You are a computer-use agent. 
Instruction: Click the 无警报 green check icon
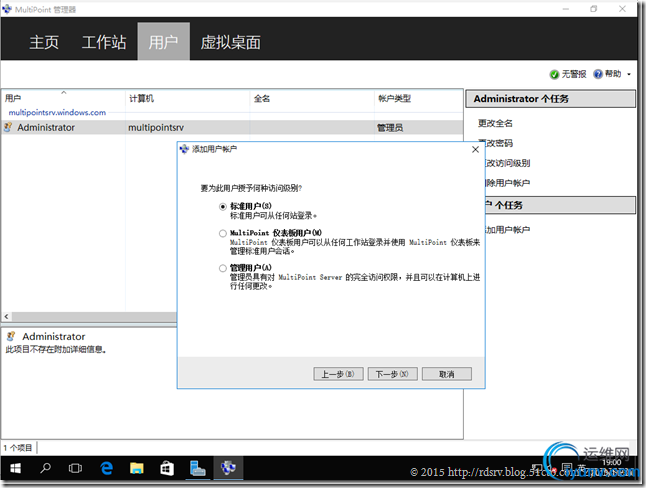[554, 74]
